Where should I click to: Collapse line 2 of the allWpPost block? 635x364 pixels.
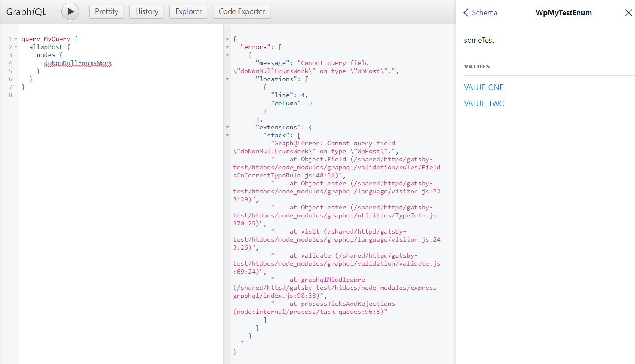[16, 46]
